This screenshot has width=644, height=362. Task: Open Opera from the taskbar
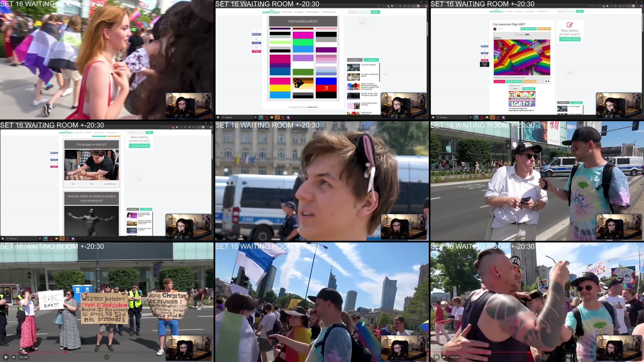tap(51, 238)
